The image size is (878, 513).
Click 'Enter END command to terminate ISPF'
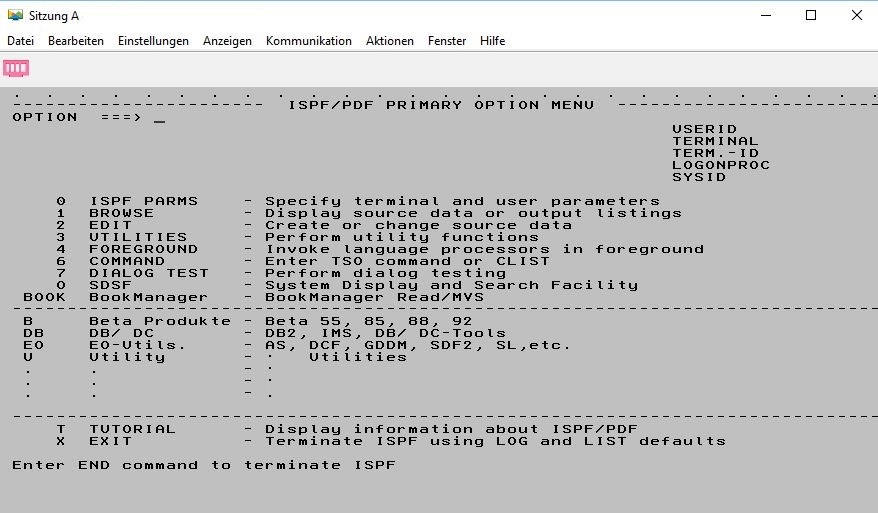click(204, 465)
